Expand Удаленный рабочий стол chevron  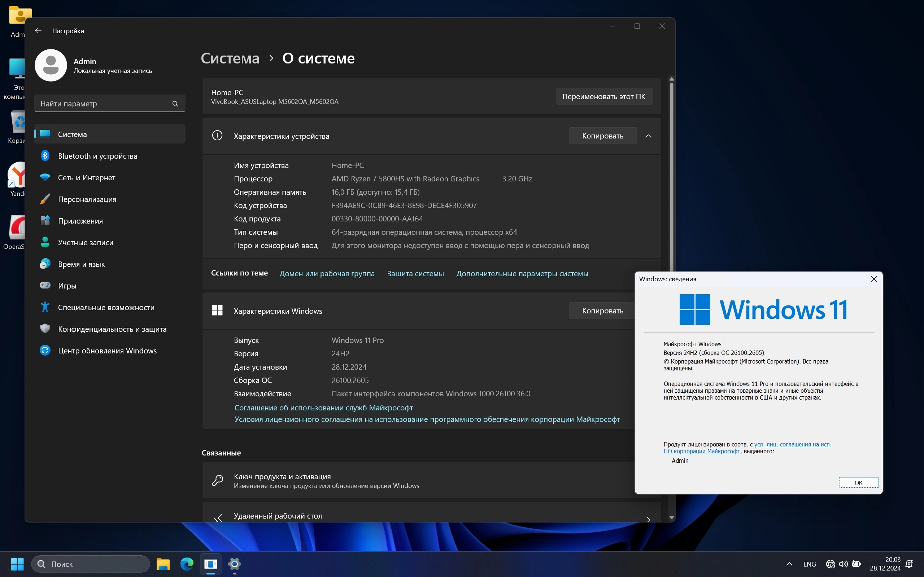click(x=648, y=519)
